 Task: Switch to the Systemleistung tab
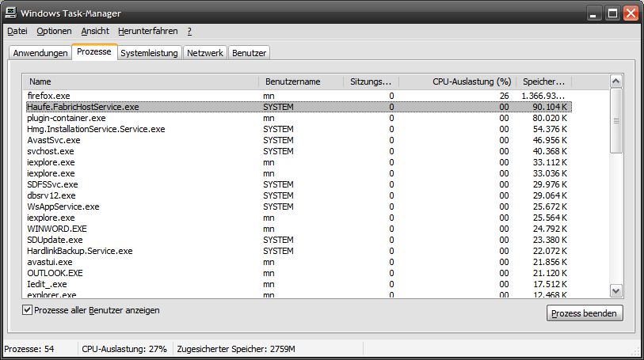tap(149, 53)
